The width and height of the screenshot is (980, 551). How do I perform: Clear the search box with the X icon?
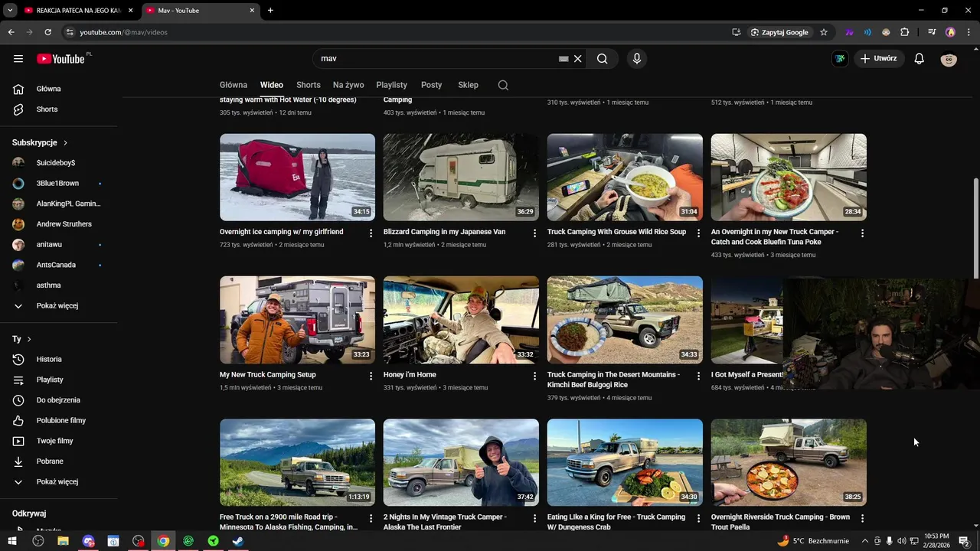click(578, 59)
